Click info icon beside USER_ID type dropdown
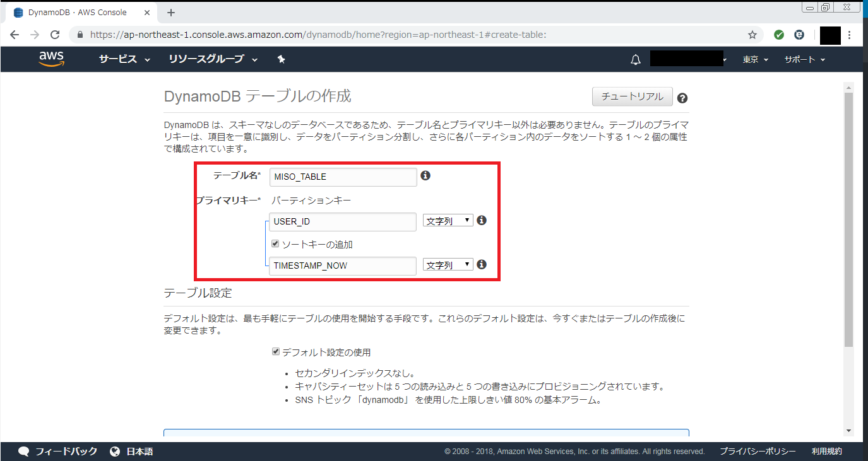Image resolution: width=868 pixels, height=461 pixels. pos(482,221)
